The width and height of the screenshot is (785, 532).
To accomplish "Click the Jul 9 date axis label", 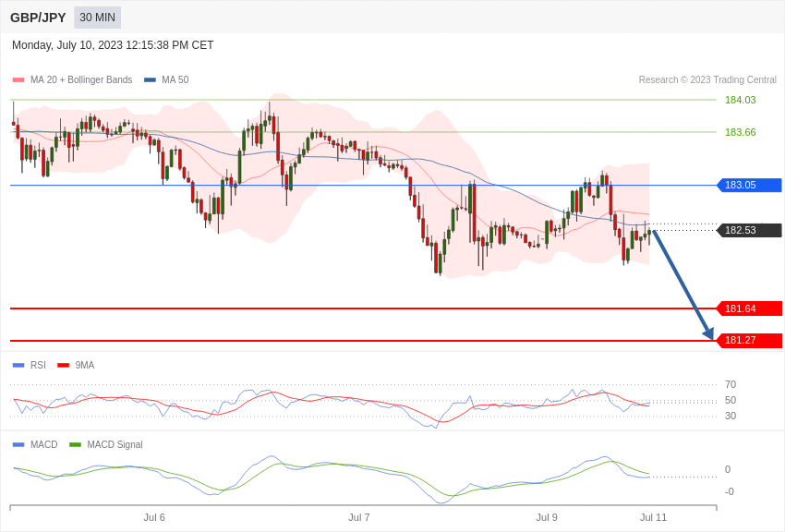I will [547, 517].
